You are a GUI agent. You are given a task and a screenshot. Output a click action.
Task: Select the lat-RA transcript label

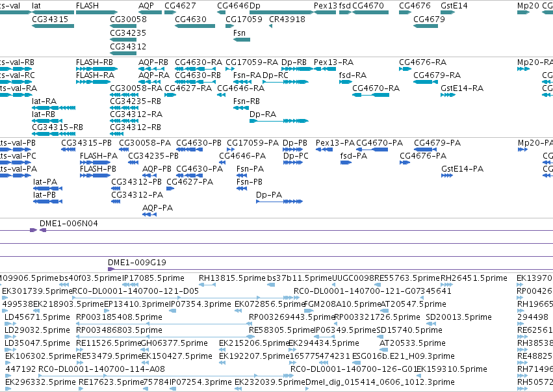tap(44, 101)
